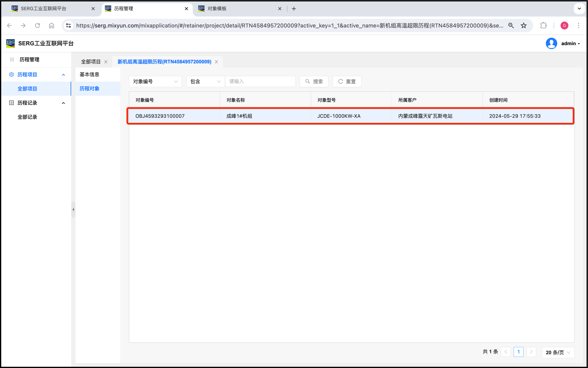Click the admin user avatar icon
This screenshot has width=588, height=368.
click(551, 43)
